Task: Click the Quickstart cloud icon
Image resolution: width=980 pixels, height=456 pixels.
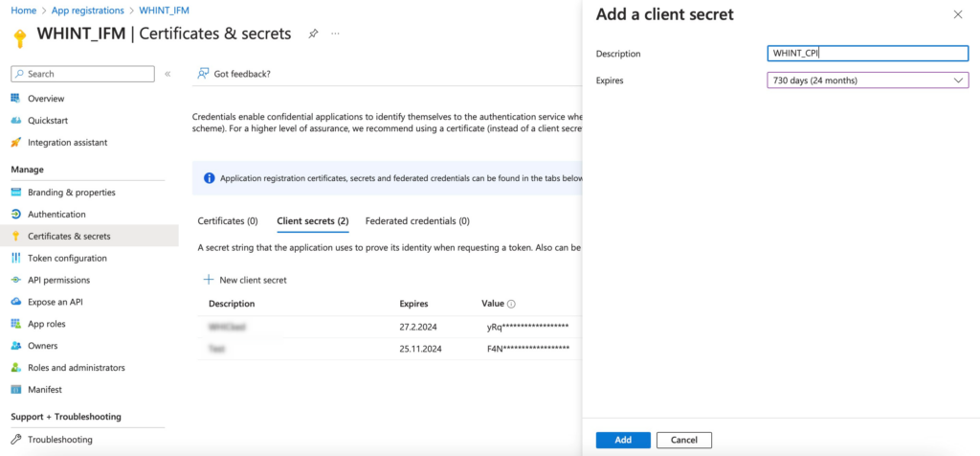Action: 16,120
